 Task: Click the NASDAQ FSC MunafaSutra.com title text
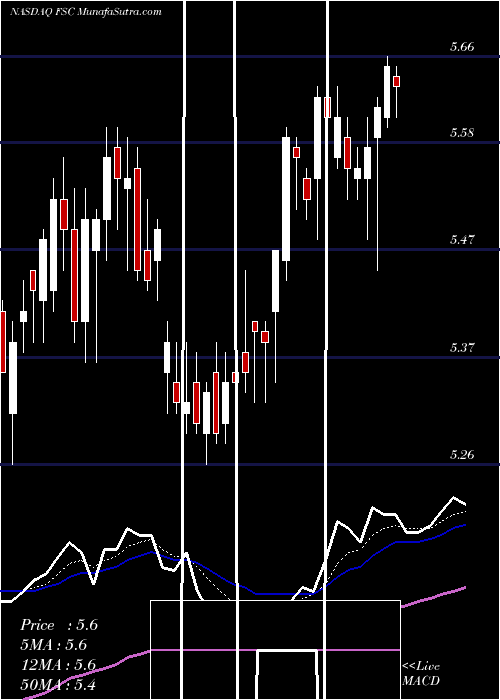coord(86,12)
